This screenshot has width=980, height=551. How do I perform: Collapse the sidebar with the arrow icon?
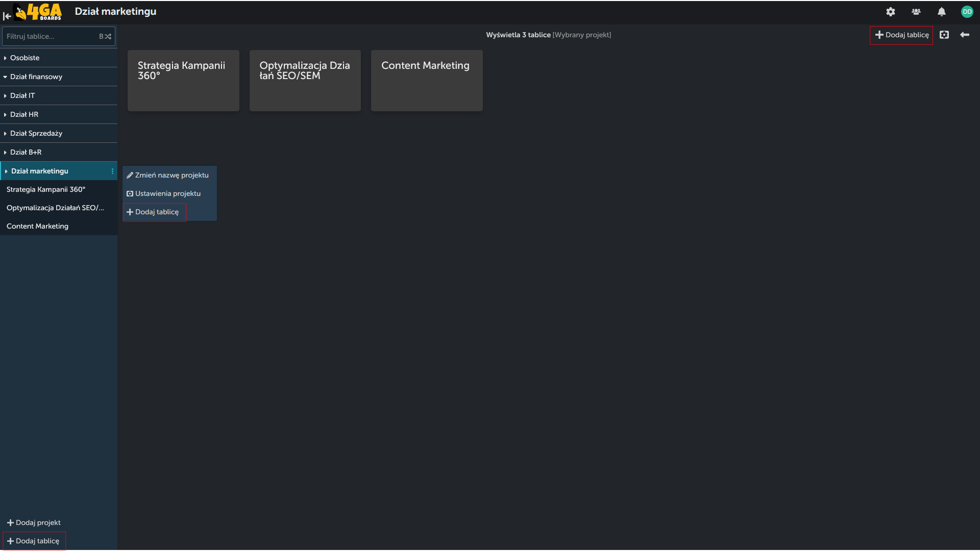click(x=7, y=16)
